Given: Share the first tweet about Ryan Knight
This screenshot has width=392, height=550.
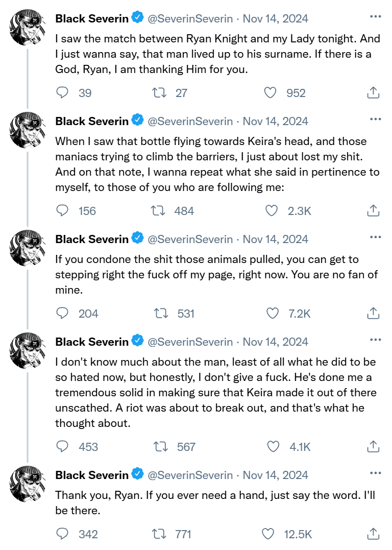Looking at the screenshot, I should pyautogui.click(x=373, y=92).
